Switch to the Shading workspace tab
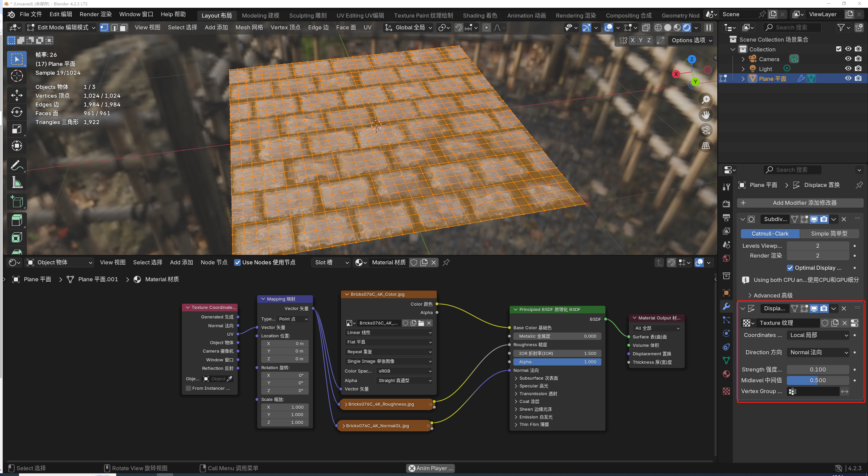The height and width of the screenshot is (476, 868). coord(480,16)
